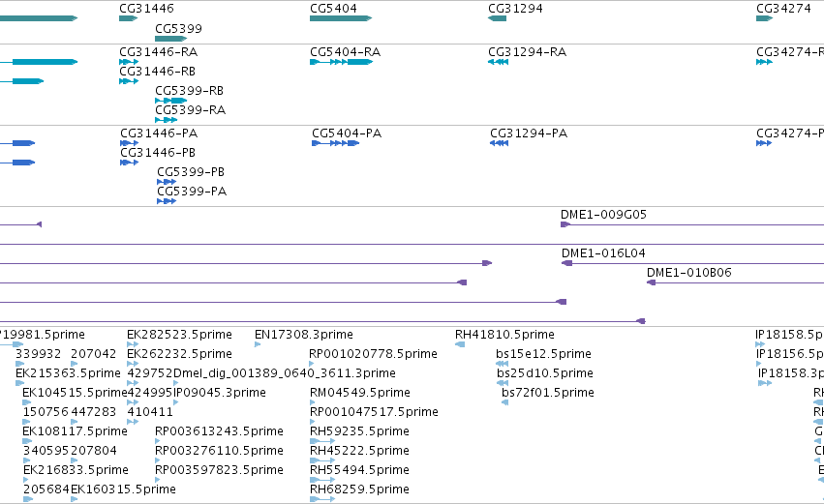
Task: Select the CG5404-RA transcript
Action: (x=341, y=62)
